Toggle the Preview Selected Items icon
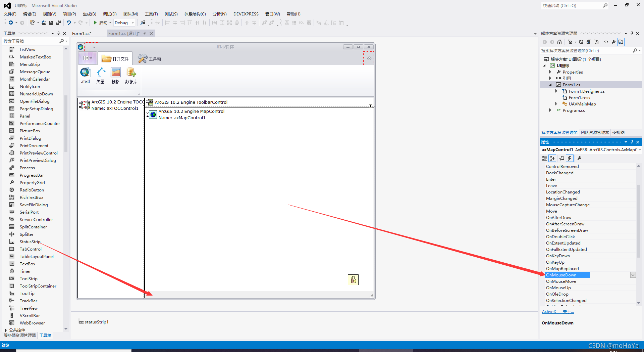Screen dimensions: 644x352 (x=621, y=42)
